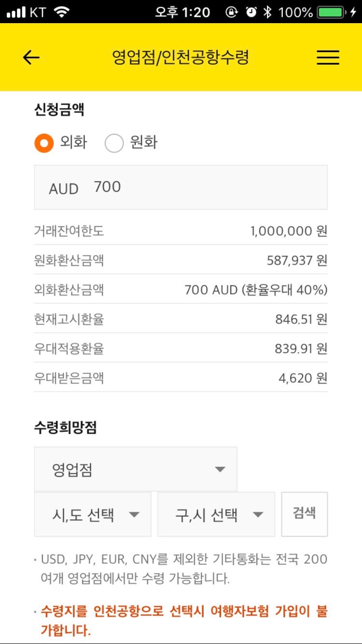Expand the 구,시 선택 dropdown

pos(216,515)
